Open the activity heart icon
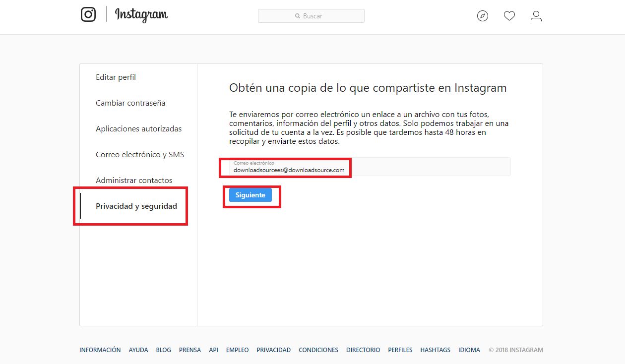Image resolution: width=625 pixels, height=364 pixels. pos(509,16)
